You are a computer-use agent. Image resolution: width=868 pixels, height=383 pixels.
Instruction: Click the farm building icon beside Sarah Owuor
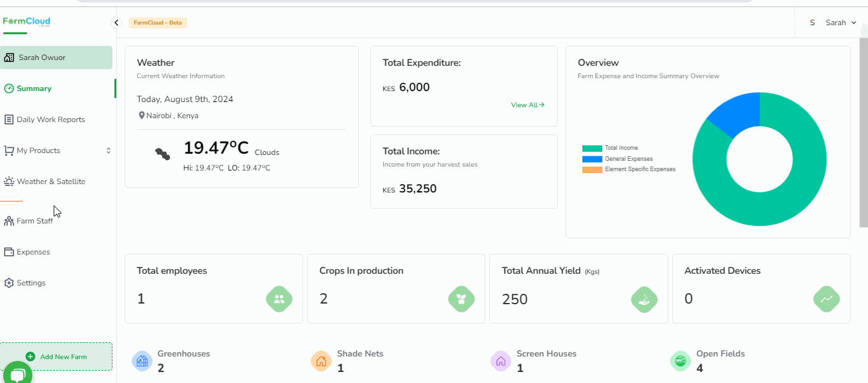click(9, 57)
